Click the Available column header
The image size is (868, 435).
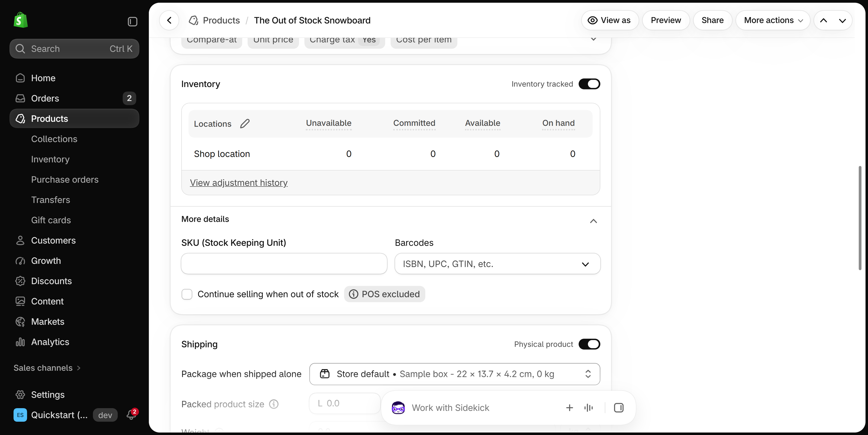click(483, 123)
